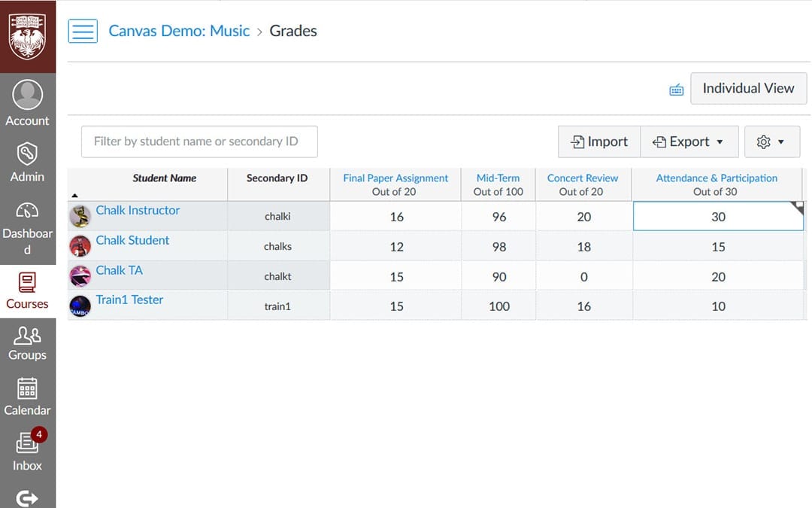Image resolution: width=812 pixels, height=508 pixels.
Task: Click the university crest logo
Action: [x=28, y=36]
